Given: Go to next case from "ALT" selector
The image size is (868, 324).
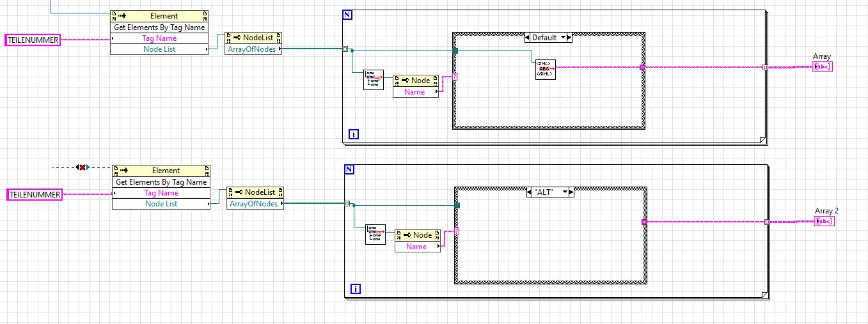Looking at the screenshot, I should [x=572, y=192].
